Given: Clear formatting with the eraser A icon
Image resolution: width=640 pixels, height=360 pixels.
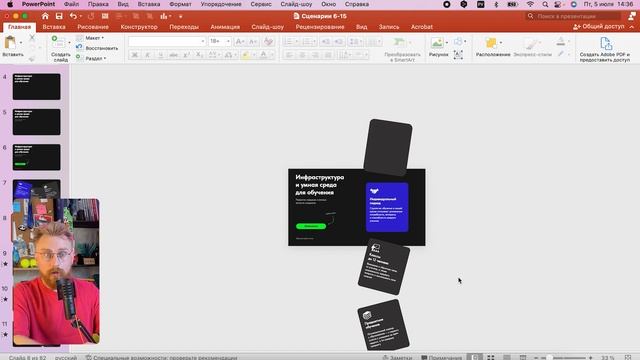Looking at the screenshot, I should (268, 41).
